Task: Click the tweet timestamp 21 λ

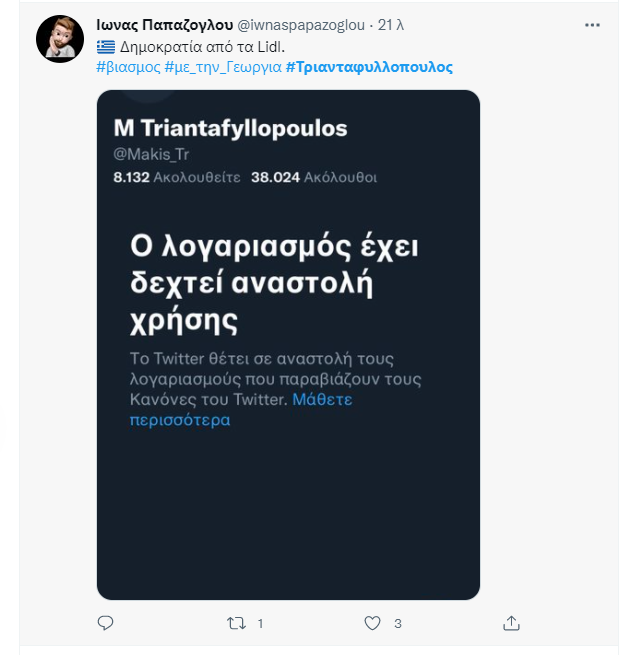Action: [391, 24]
